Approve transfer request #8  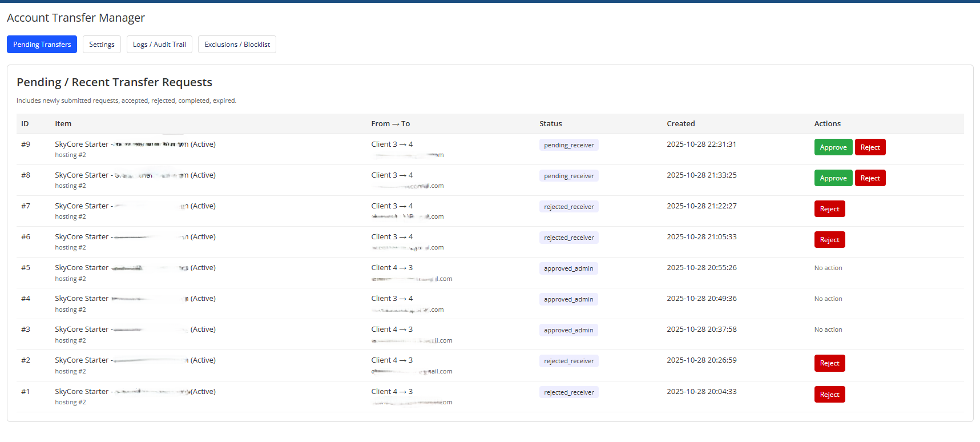tap(833, 178)
